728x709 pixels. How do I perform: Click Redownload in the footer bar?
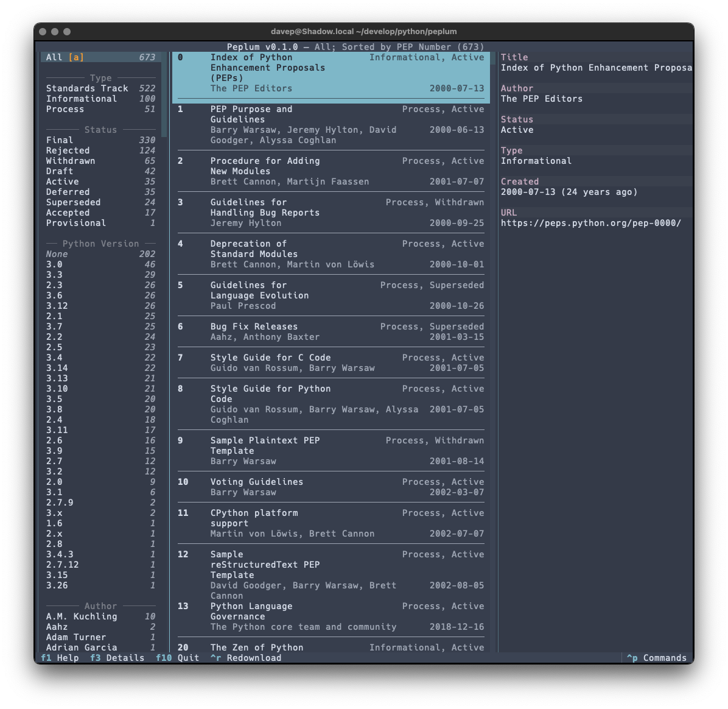coord(246,658)
